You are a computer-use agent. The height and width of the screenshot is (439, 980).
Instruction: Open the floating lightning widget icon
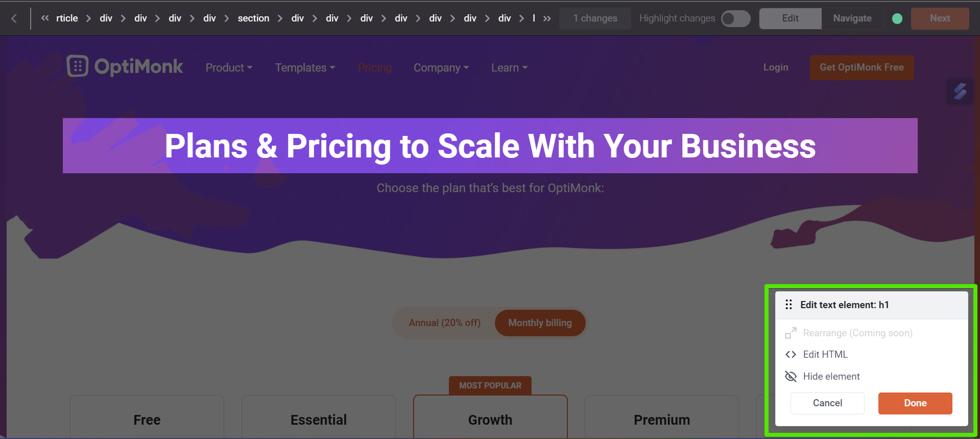(x=960, y=91)
